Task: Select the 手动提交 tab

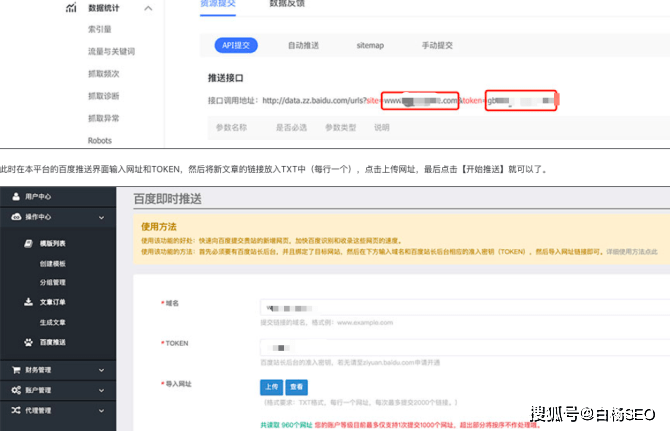Action: [437, 45]
